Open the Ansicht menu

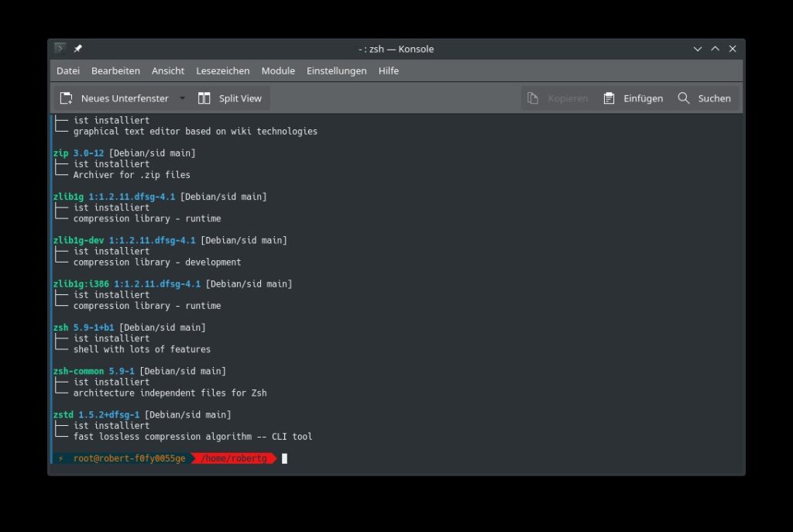click(x=168, y=70)
